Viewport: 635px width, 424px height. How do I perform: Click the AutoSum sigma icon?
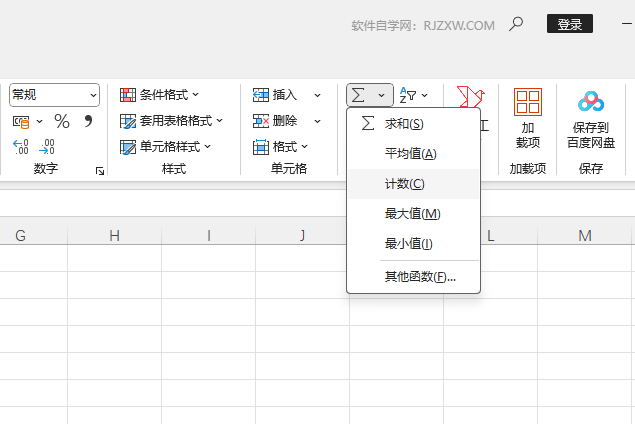(x=359, y=95)
